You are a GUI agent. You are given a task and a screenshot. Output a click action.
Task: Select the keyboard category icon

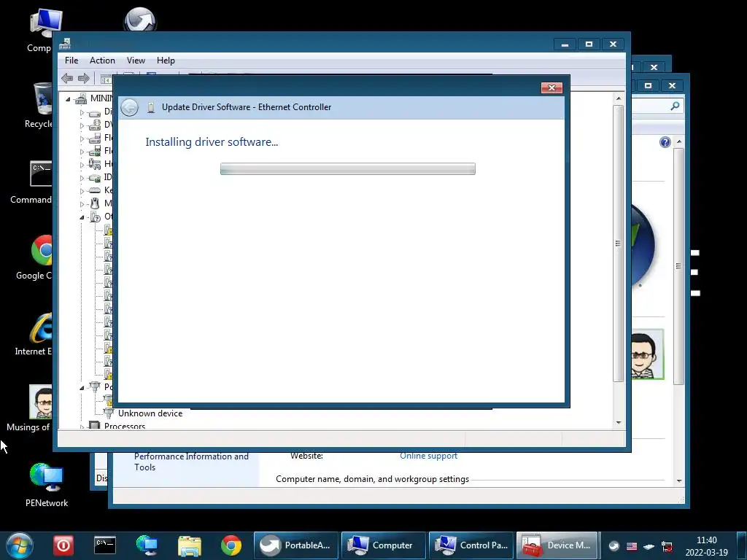(x=95, y=190)
